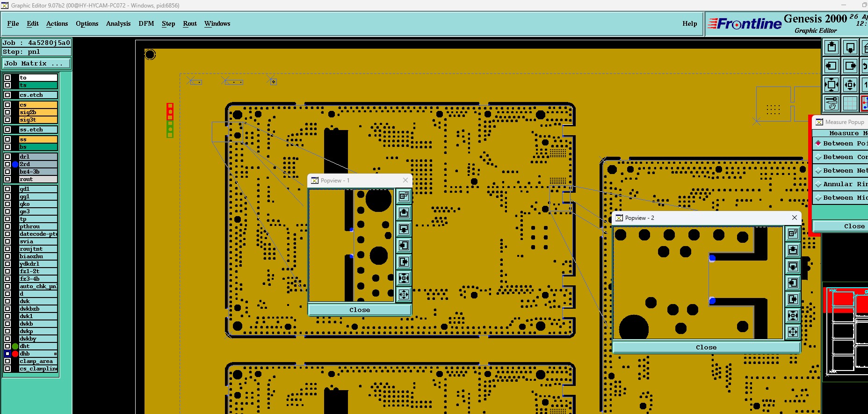The height and width of the screenshot is (414, 868).
Task: Open the Edit menu
Action: [33, 23]
